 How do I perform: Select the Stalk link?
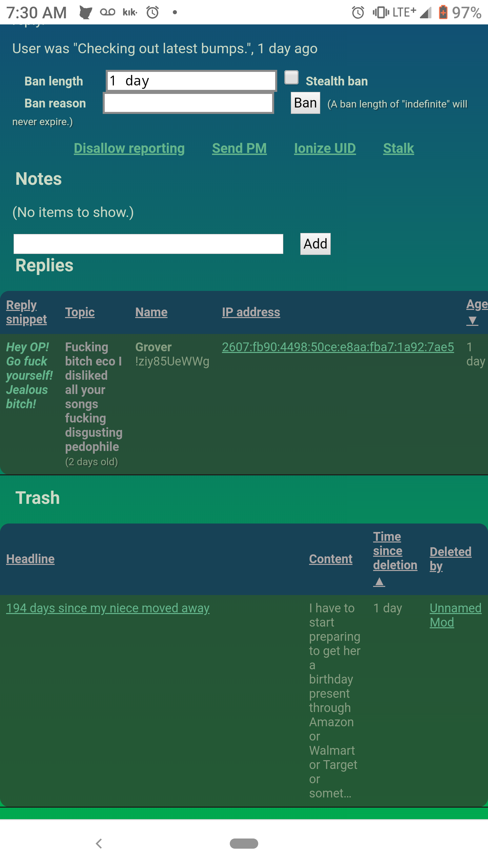pyautogui.click(x=399, y=149)
